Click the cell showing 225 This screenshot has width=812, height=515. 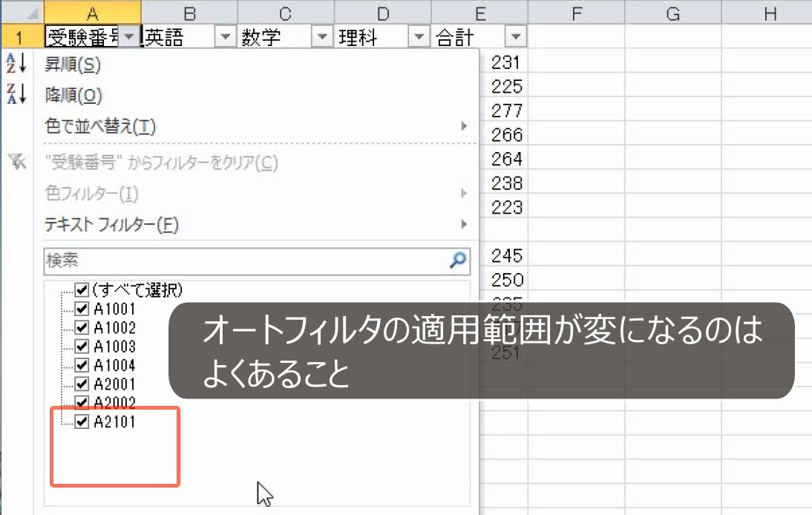504,86
